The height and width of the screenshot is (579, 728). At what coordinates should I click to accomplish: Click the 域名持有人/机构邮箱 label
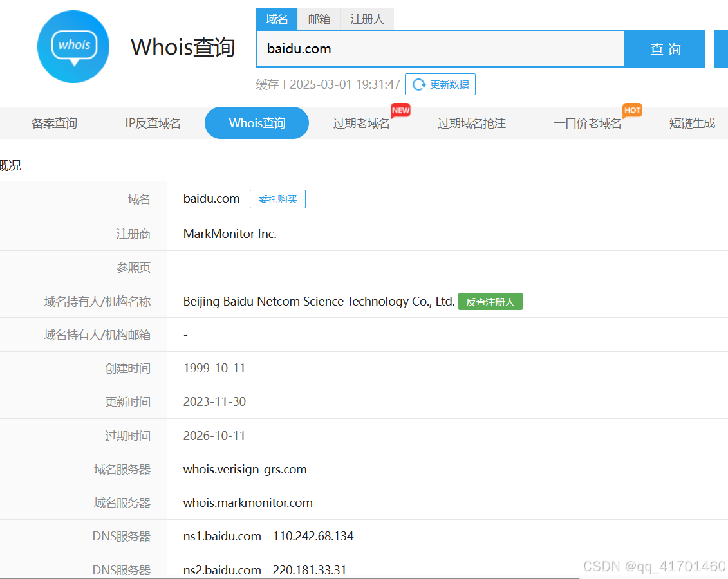pyautogui.click(x=97, y=335)
